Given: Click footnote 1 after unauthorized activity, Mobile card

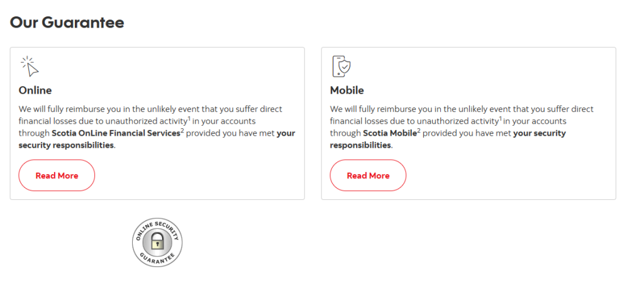Looking at the screenshot, I should click(500, 119).
